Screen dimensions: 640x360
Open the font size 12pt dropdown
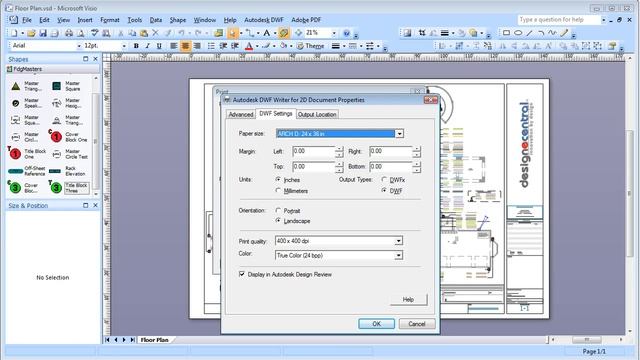tap(124, 46)
